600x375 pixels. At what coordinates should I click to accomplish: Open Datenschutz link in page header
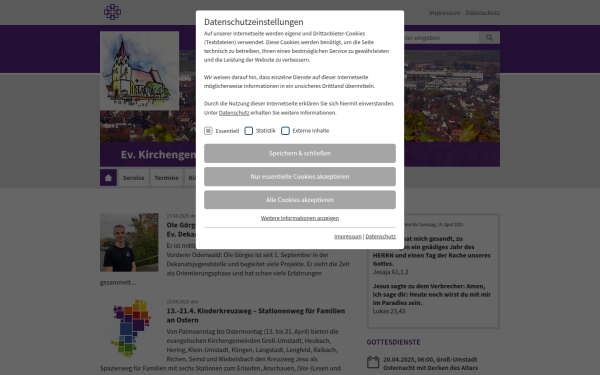(x=483, y=13)
